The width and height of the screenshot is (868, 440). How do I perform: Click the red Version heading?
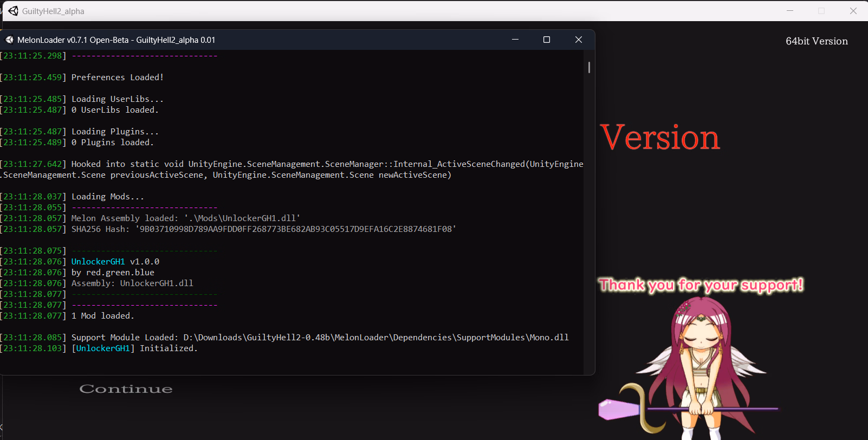[x=660, y=138]
